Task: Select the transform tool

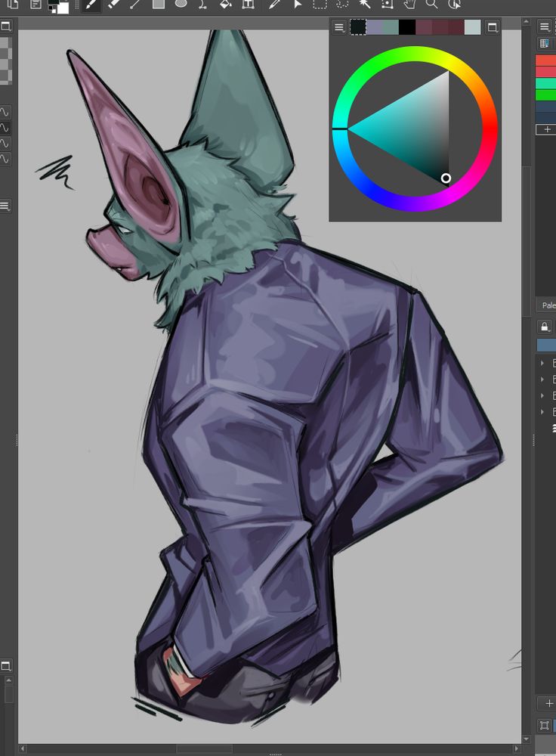Action: coord(387,5)
